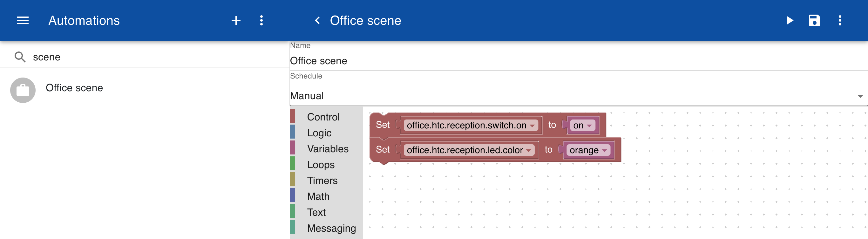The image size is (868, 239).
Task: Click the search magnifier icon
Action: (x=20, y=57)
